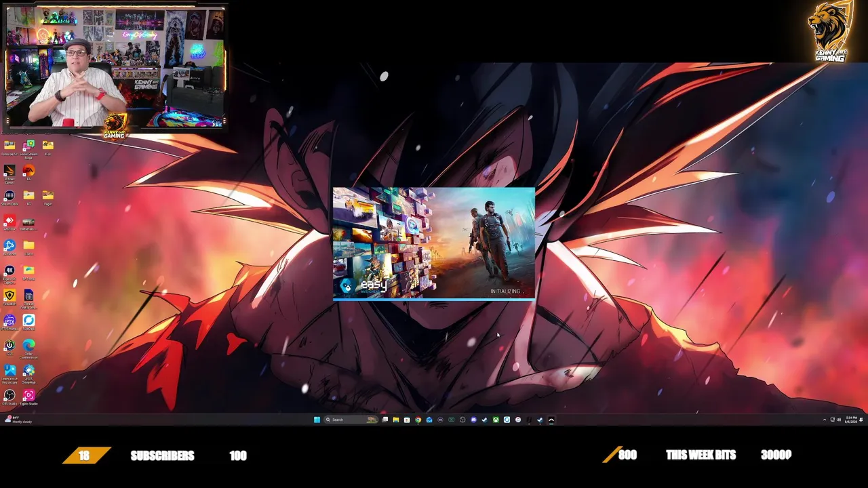
Task: Click the taskbar Search box
Action: pos(351,420)
